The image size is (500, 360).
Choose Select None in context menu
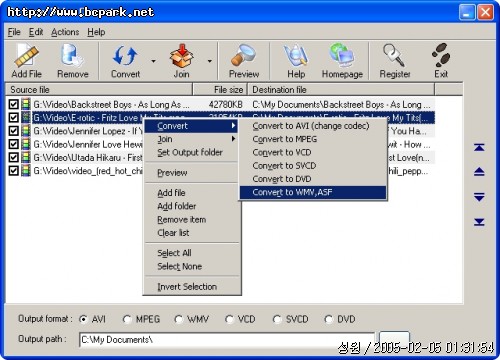point(191,266)
